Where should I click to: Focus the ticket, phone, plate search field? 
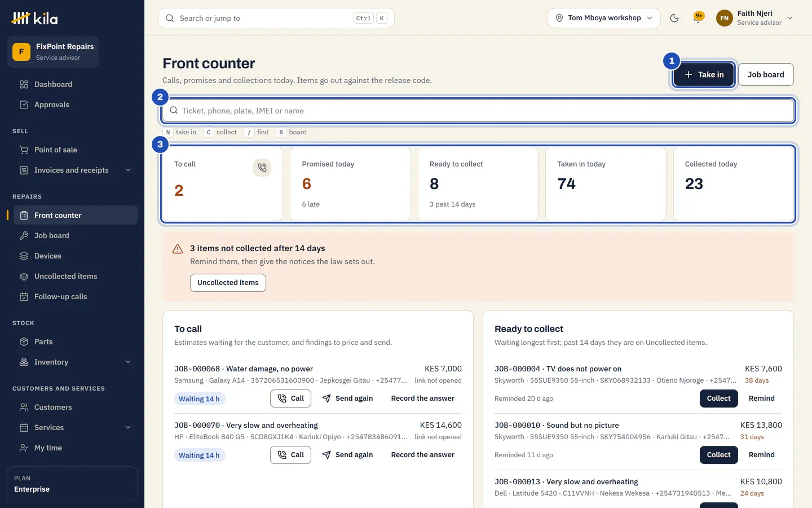pos(478,111)
